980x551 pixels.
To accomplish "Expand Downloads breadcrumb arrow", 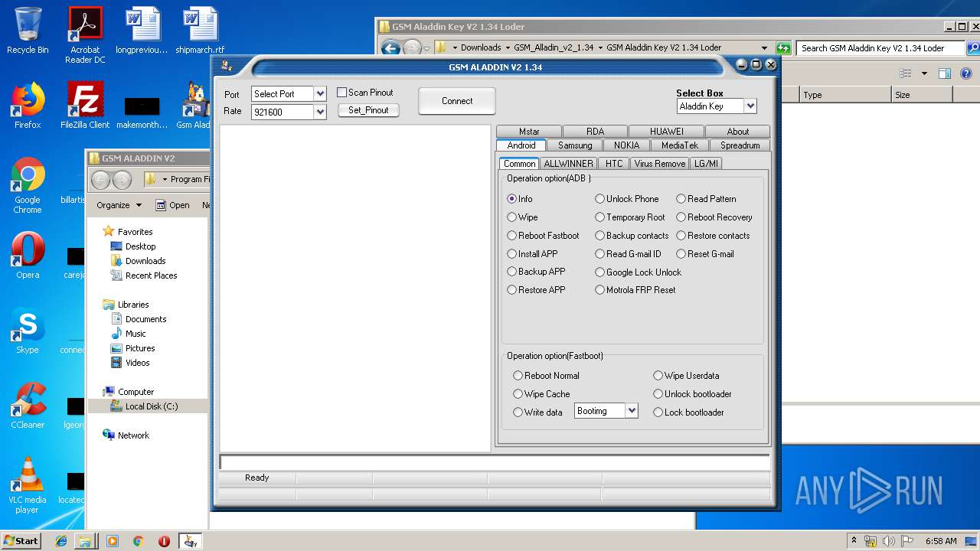I will coord(507,47).
